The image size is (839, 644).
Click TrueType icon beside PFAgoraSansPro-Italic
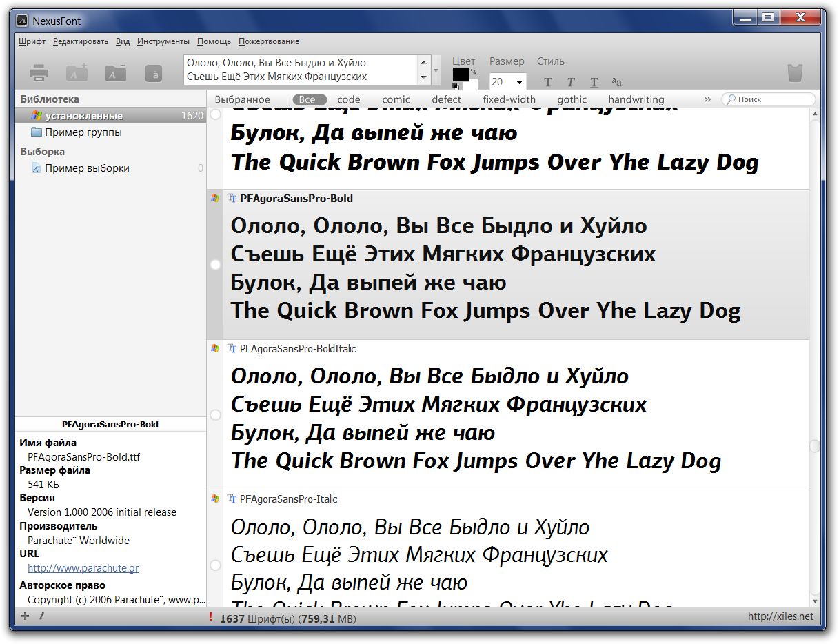(x=232, y=499)
